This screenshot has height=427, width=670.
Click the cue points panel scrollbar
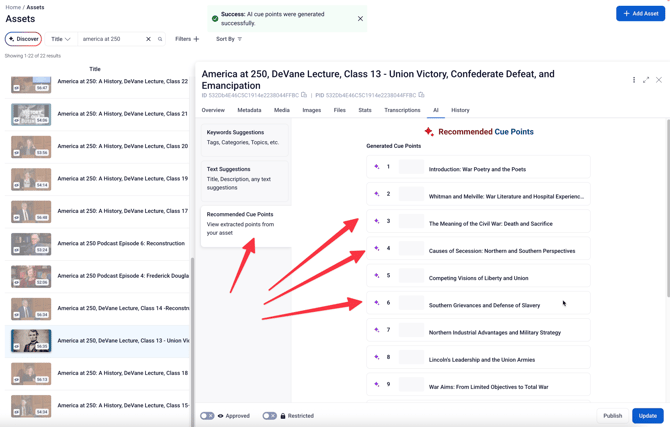tap(668, 209)
